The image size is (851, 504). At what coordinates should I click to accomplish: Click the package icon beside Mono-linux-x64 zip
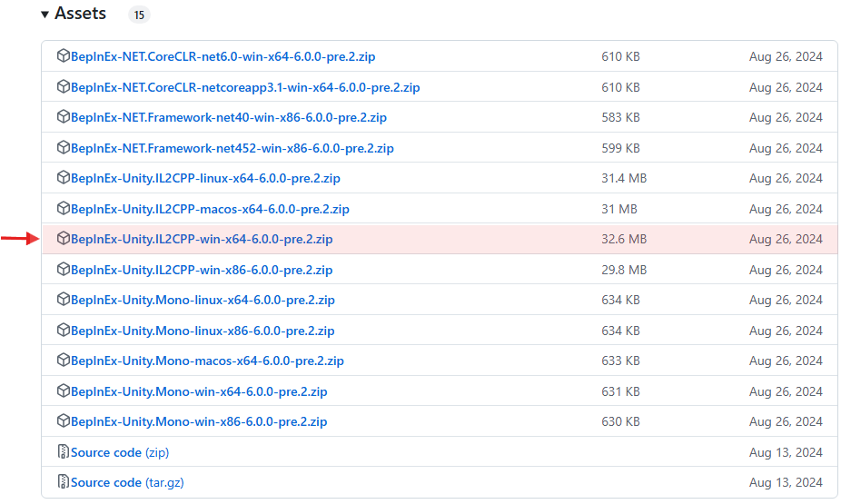pyautogui.click(x=64, y=299)
